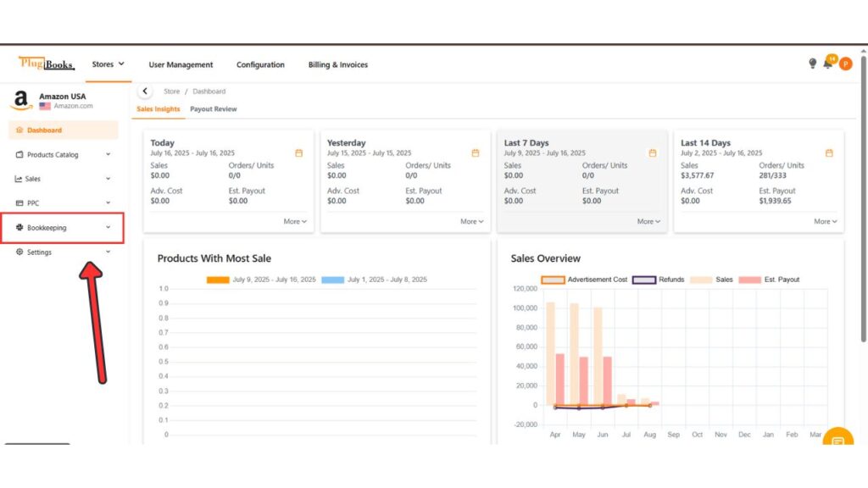Open the user profile avatar
Screen dimensions: 868x488
[x=845, y=64]
